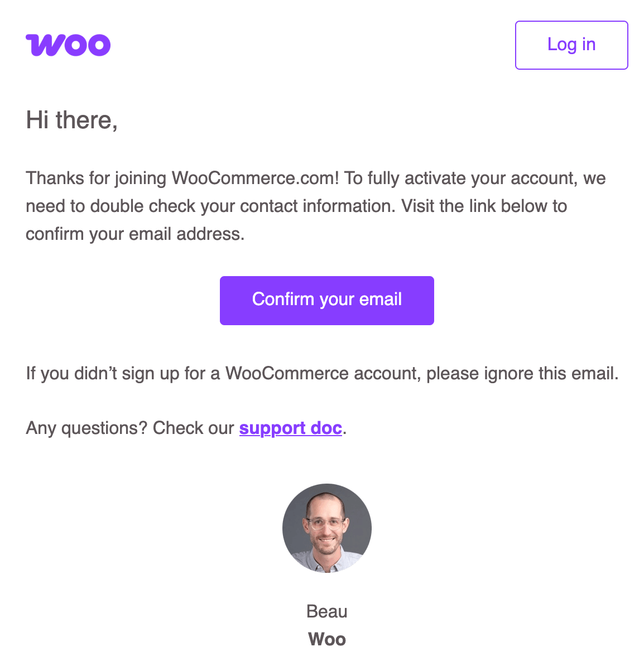Open support documentation link in email body

[x=290, y=428]
